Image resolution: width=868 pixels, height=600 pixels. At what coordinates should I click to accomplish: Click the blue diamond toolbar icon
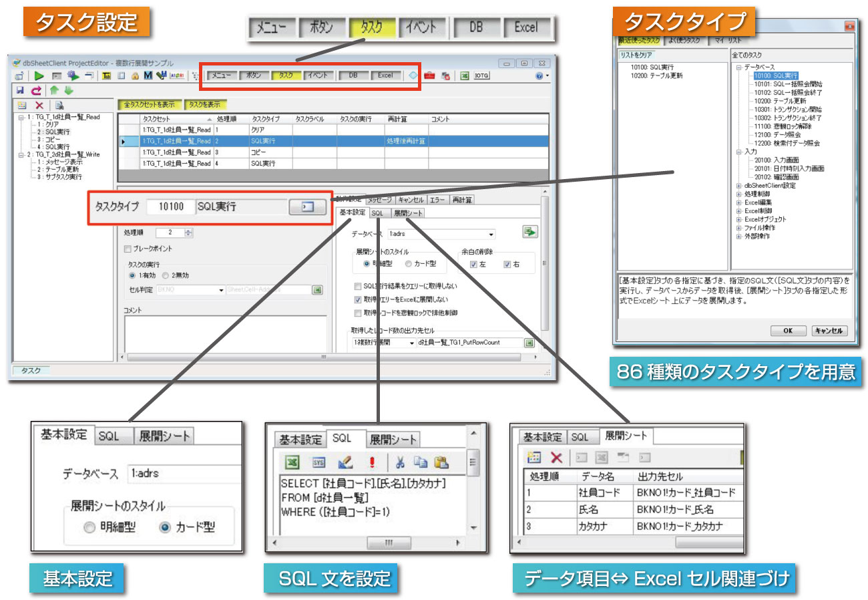pos(413,76)
